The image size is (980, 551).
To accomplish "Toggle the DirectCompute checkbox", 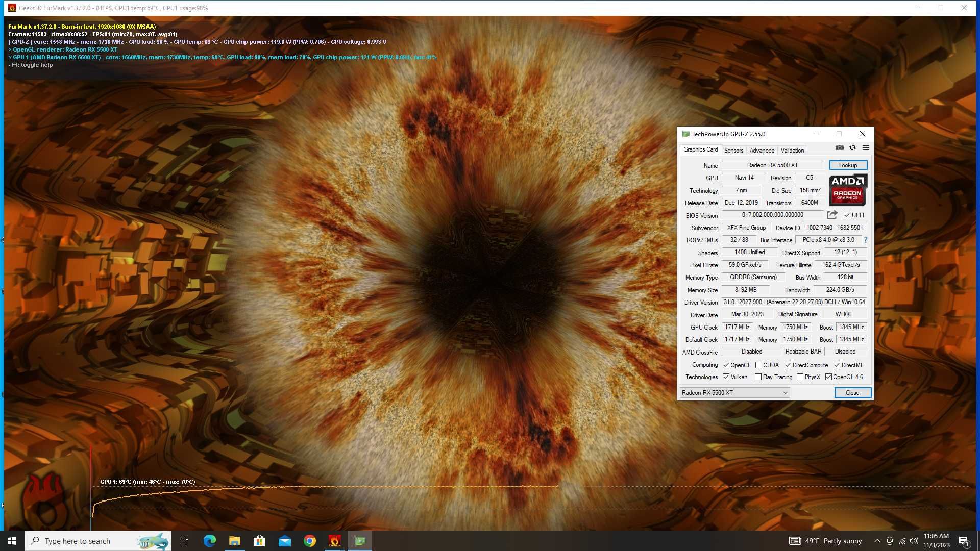I will point(788,365).
